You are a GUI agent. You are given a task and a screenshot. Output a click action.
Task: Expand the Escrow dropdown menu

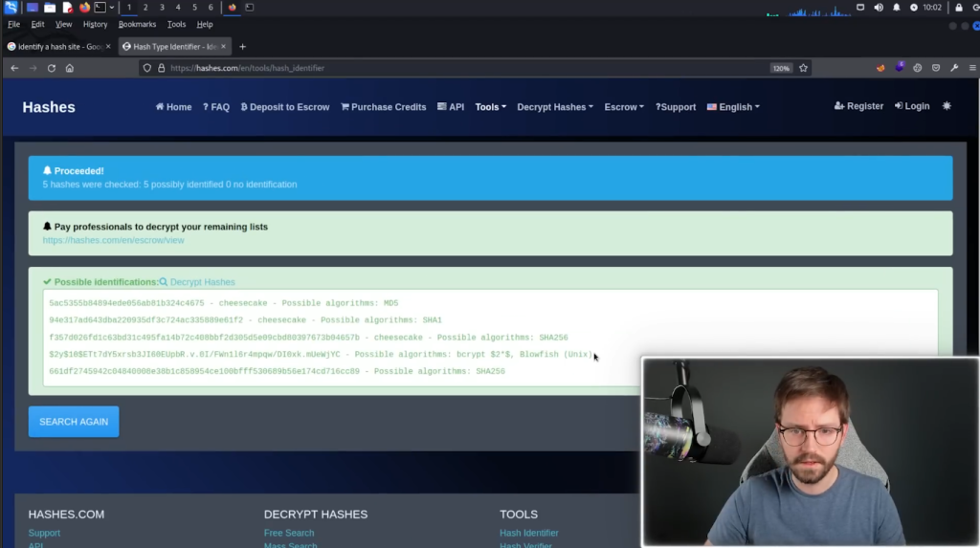(x=624, y=107)
